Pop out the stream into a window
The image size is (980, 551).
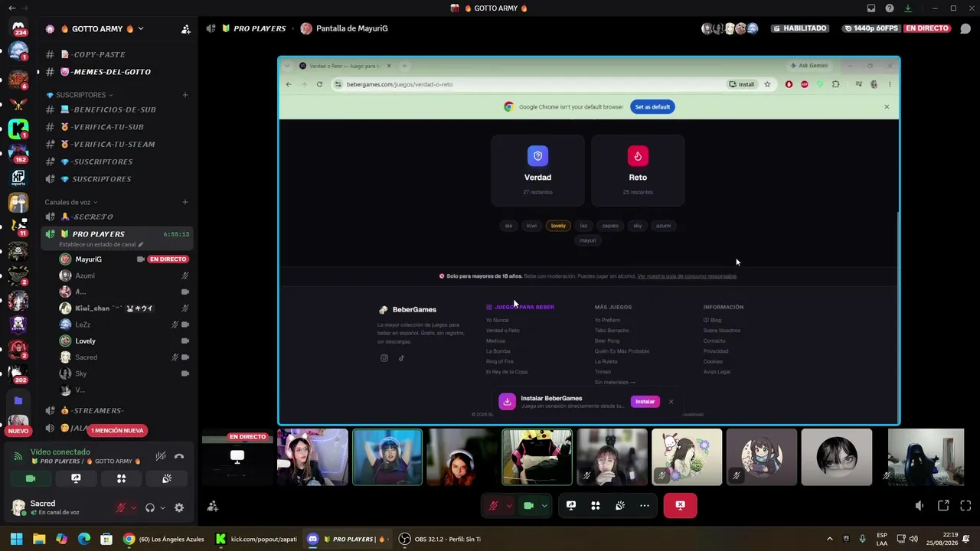coord(943,506)
